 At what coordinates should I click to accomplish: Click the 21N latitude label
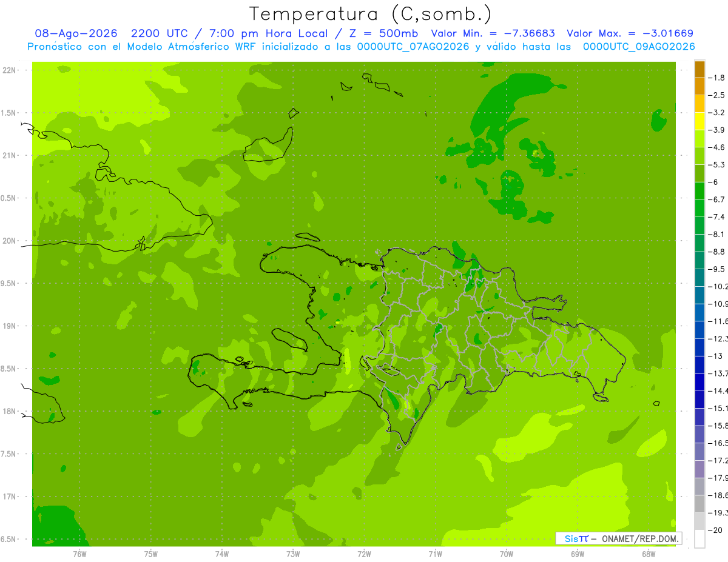coord(9,156)
